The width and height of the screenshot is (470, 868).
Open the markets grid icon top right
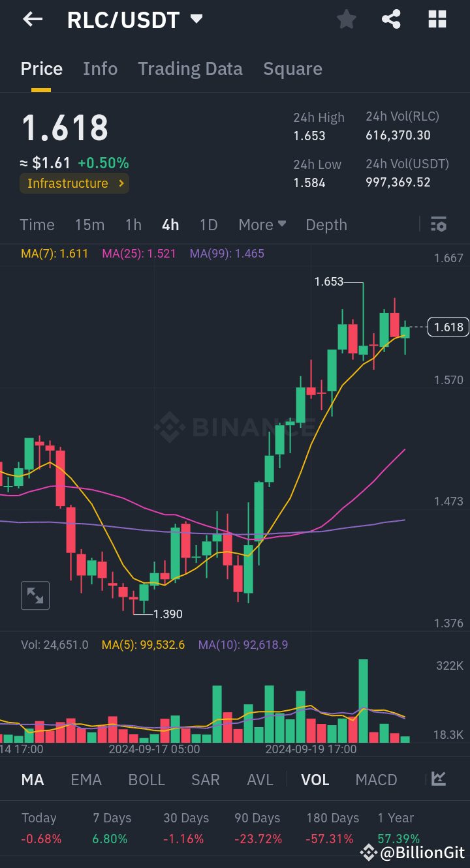tap(436, 19)
